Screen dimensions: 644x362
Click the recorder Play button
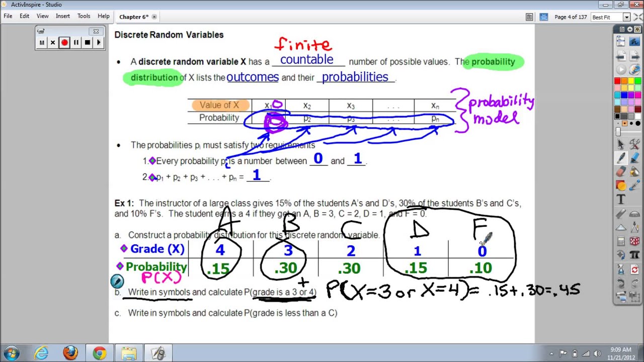pyautogui.click(x=99, y=43)
